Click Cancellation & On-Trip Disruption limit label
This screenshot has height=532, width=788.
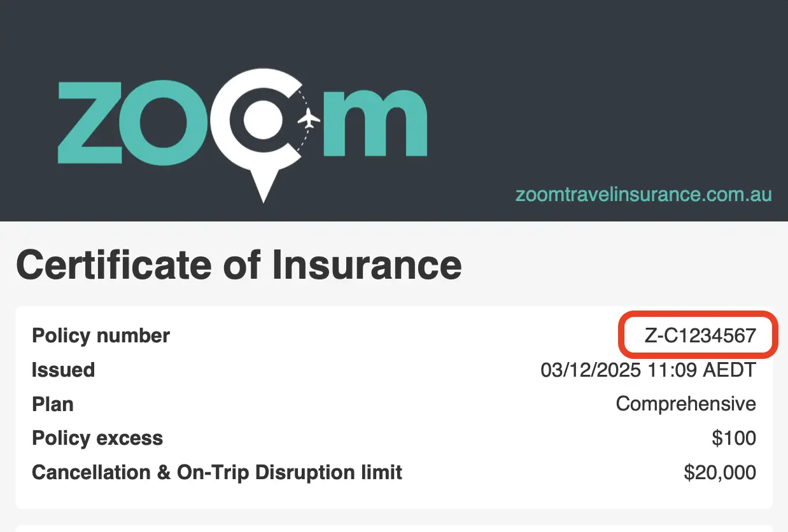pos(216,473)
